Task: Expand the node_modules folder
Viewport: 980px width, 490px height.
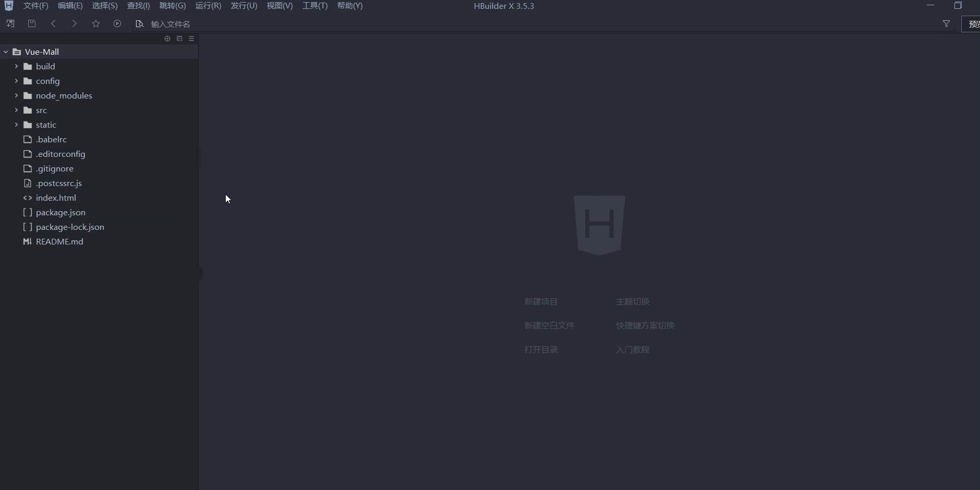Action: pyautogui.click(x=16, y=95)
